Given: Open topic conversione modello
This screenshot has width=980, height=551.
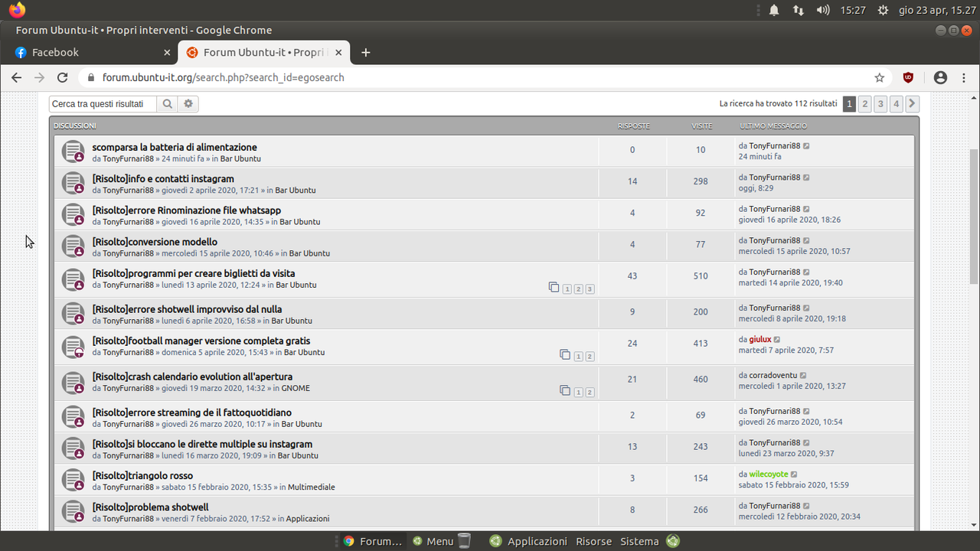Looking at the screenshot, I should pos(155,242).
